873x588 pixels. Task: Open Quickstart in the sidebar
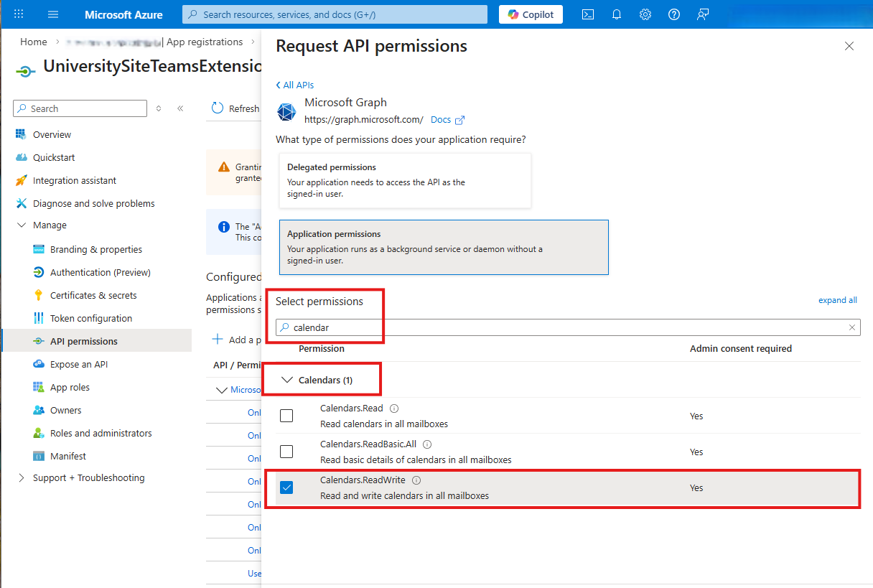[x=54, y=157]
